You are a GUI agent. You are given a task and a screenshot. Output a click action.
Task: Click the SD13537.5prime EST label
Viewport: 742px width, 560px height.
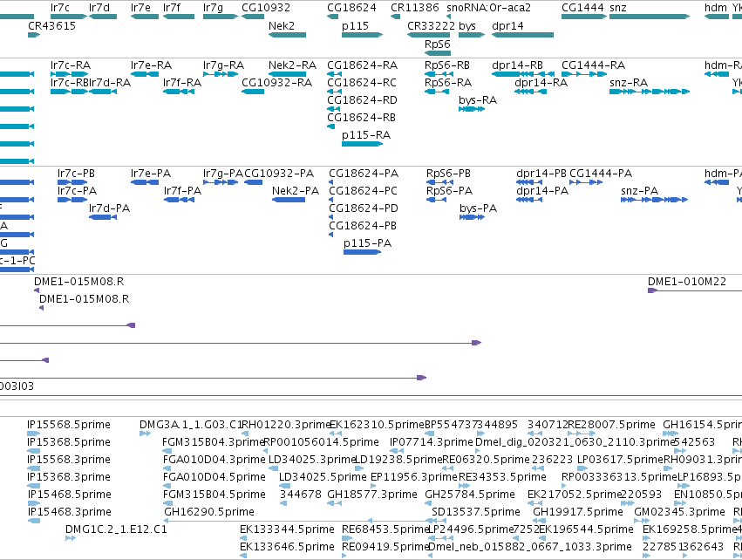coord(475,512)
